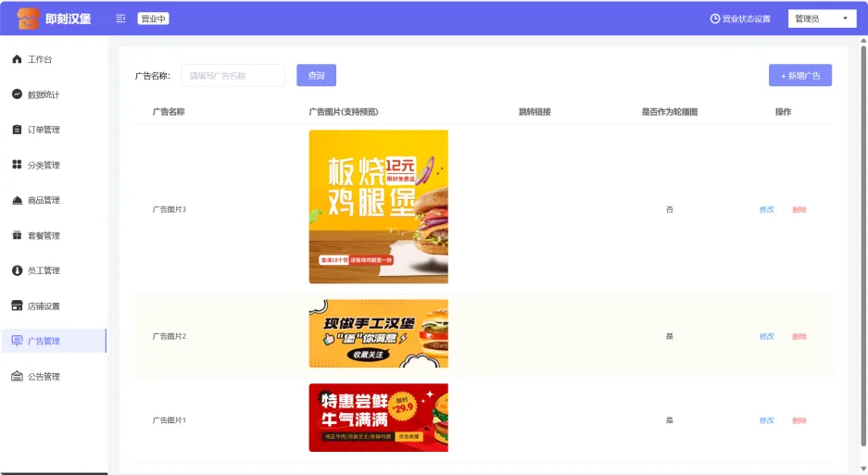The height and width of the screenshot is (475, 868).
Task: Click the 分类管理 grid icon
Action: pyautogui.click(x=17, y=165)
